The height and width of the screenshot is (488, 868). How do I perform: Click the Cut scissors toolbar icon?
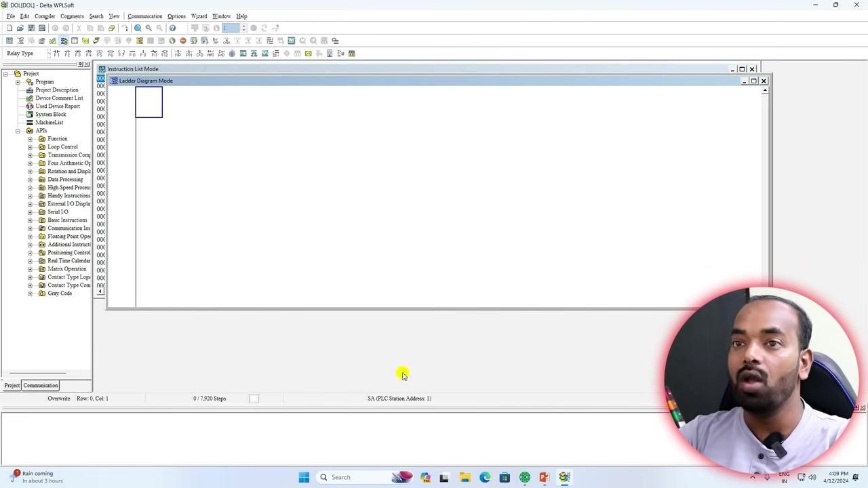pyautogui.click(x=79, y=28)
